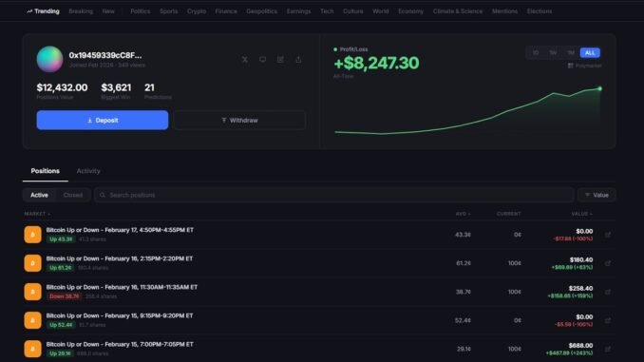The height and width of the screenshot is (362, 644).
Task: Click the share profile icon
Action: [x=298, y=60]
